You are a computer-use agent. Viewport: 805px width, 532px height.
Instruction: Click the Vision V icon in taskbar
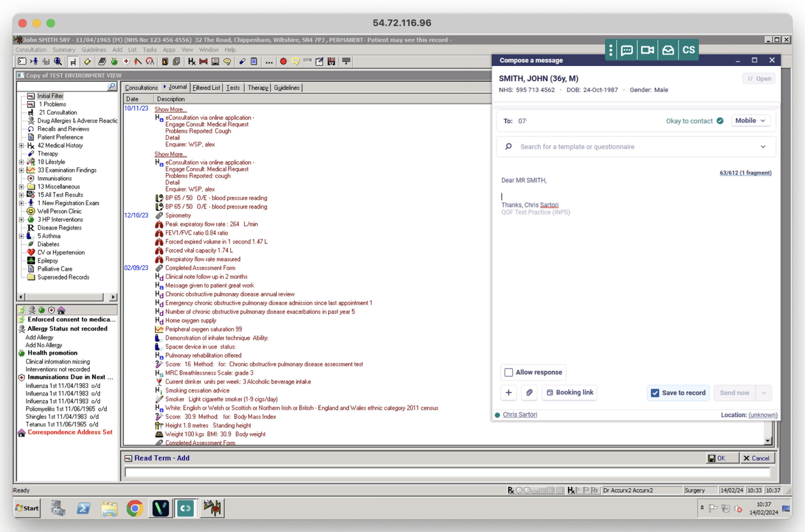[160, 508]
